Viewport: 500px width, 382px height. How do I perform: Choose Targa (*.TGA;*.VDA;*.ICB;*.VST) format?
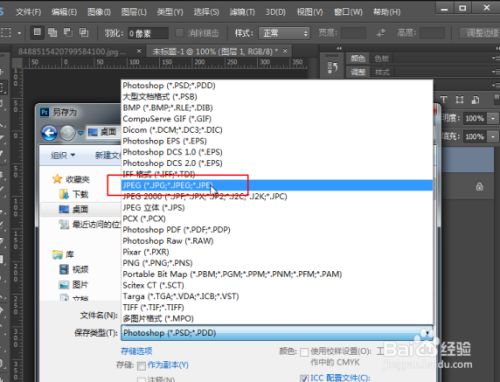[277, 296]
